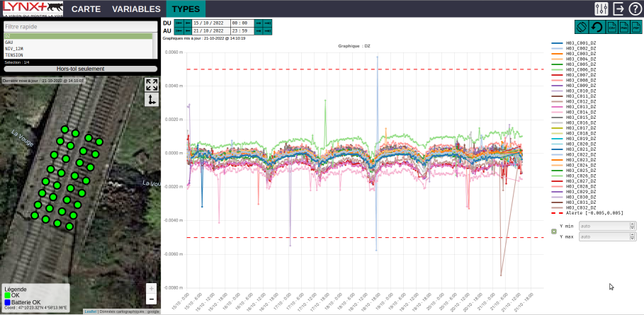Switch to the CARTE tab
The image size is (644, 315).
coord(86,9)
